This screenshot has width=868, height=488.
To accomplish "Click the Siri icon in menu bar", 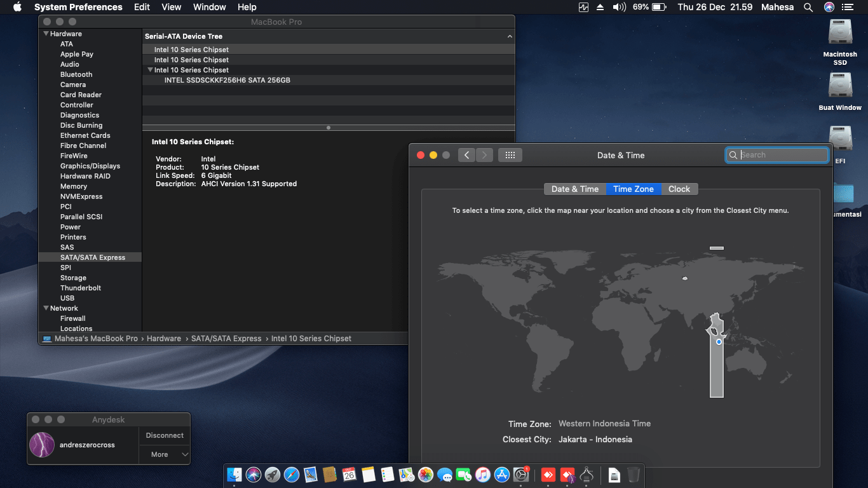I will 829,7.
